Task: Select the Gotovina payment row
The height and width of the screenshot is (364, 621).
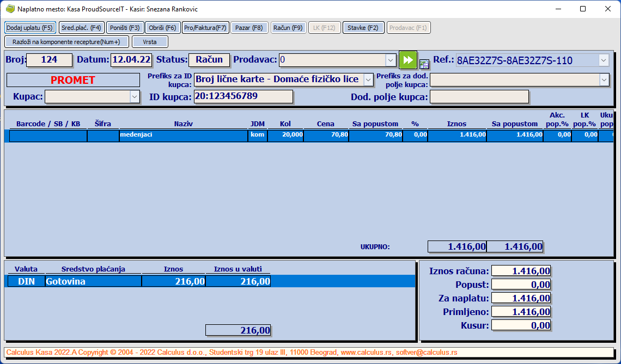Action: click(93, 281)
